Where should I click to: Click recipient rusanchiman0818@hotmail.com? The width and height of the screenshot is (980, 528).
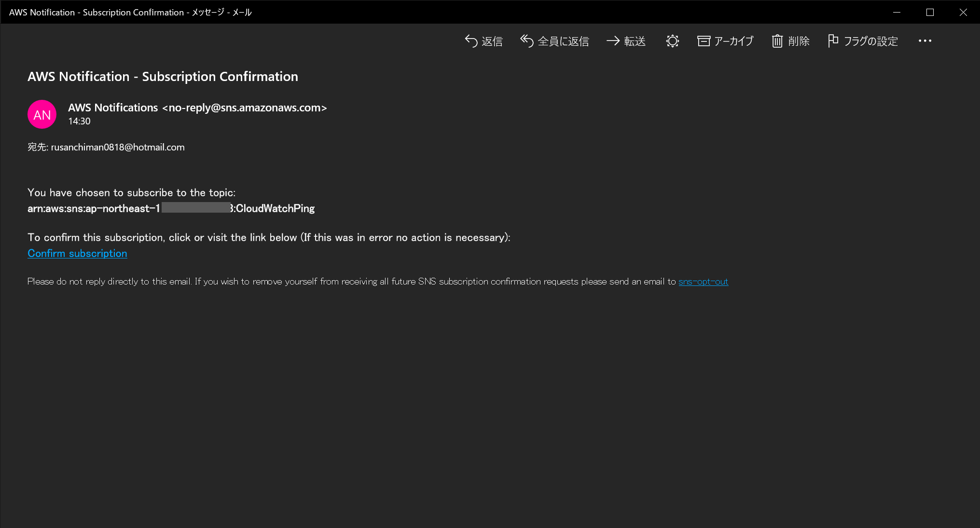click(118, 147)
